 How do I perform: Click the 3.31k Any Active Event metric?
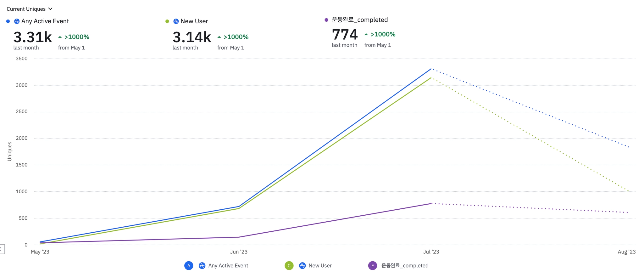click(x=33, y=37)
